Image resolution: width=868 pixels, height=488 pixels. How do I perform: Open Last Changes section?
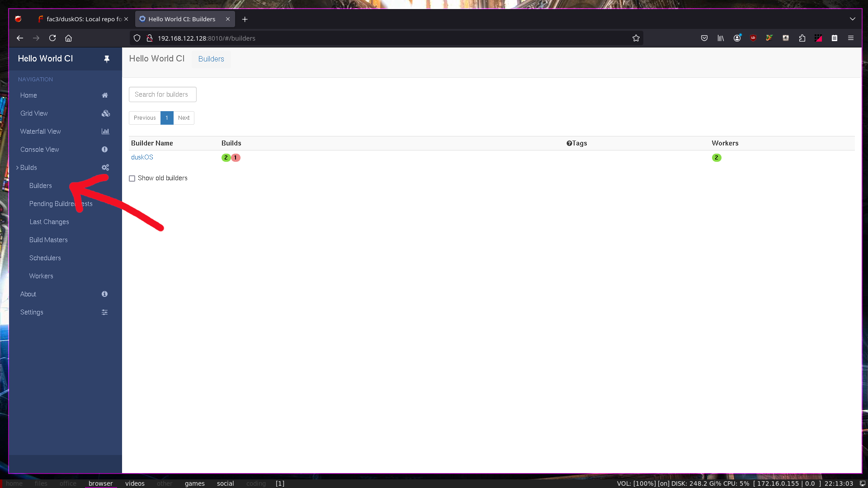click(49, 221)
